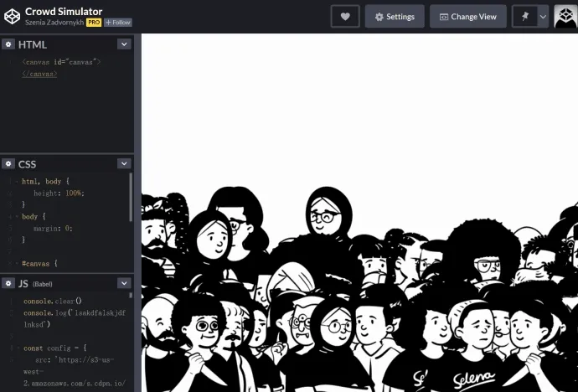Open CSS editor settings gear
Viewport: 578px width, 392px height.
[8, 164]
